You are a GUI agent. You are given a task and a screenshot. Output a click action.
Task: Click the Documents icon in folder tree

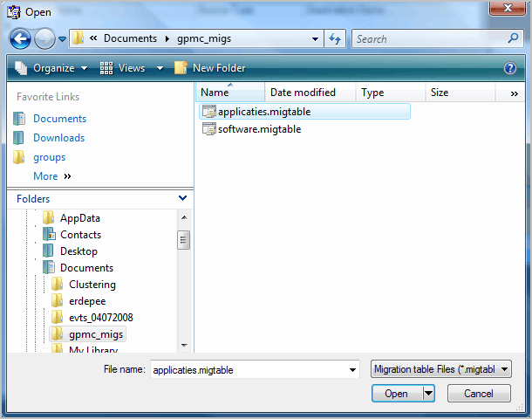pyautogui.click(x=49, y=268)
